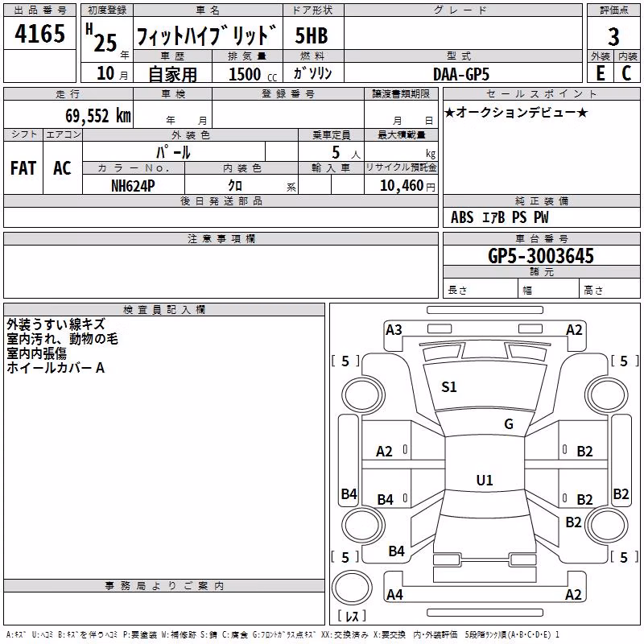
Task: Click the 車台番号 header
Action: coord(541,239)
